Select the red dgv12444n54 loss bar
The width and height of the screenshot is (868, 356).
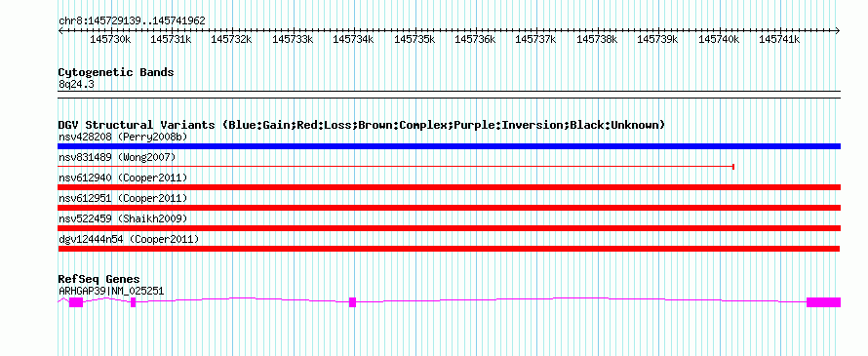(449, 249)
